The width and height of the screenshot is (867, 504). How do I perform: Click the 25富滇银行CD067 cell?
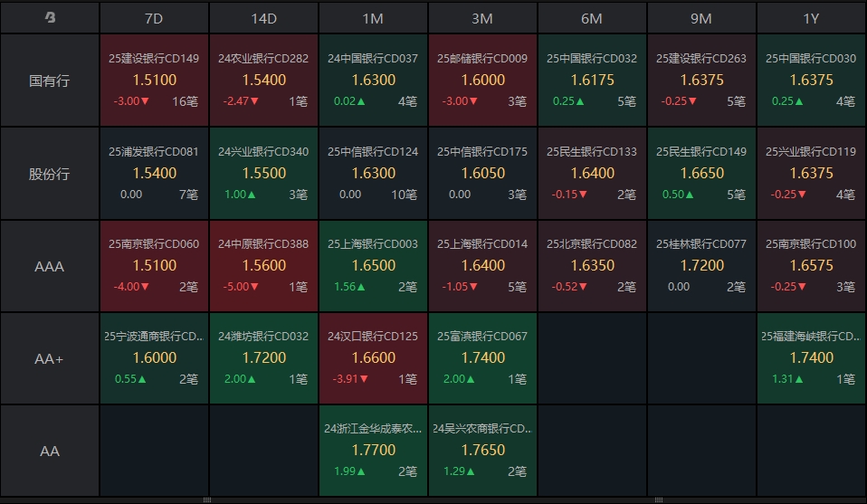482,358
